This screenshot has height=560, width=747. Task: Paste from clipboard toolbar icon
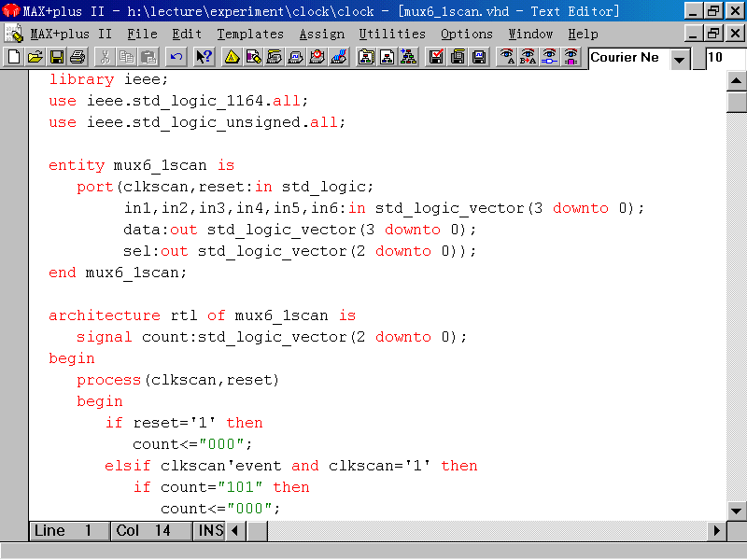pos(148,57)
